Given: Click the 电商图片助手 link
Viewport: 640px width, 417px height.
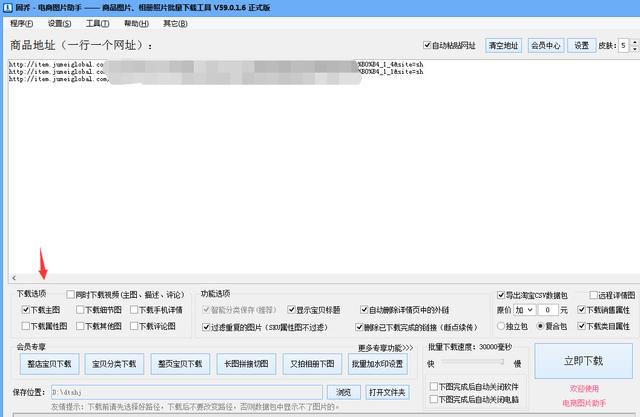Looking at the screenshot, I should click(584, 401).
